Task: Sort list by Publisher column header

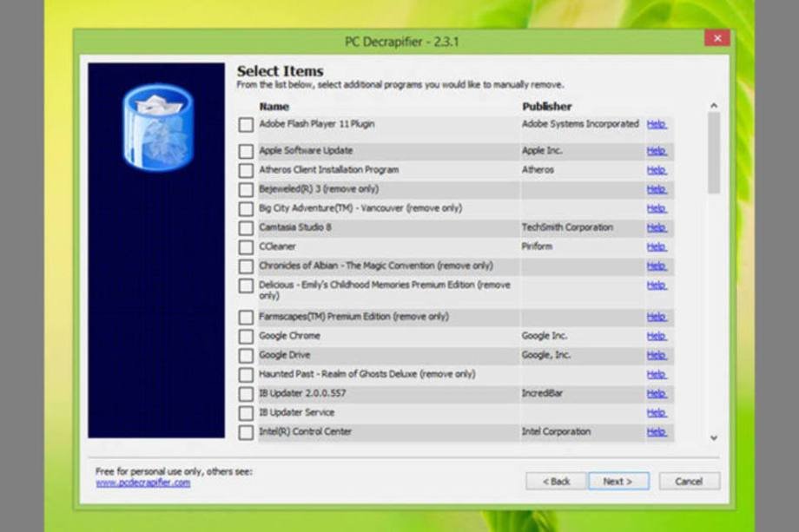Action: [546, 107]
